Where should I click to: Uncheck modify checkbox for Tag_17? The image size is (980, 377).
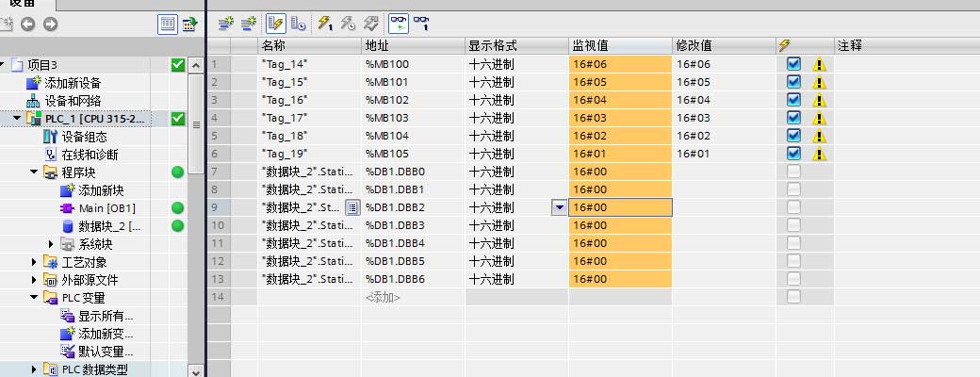point(793,118)
